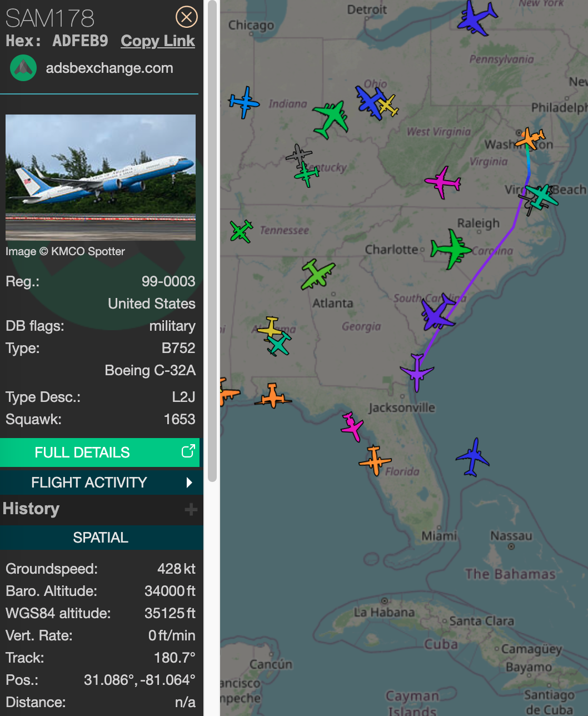The image size is (588, 716).
Task: Select the blue plane east of Florida
Action: tap(473, 458)
